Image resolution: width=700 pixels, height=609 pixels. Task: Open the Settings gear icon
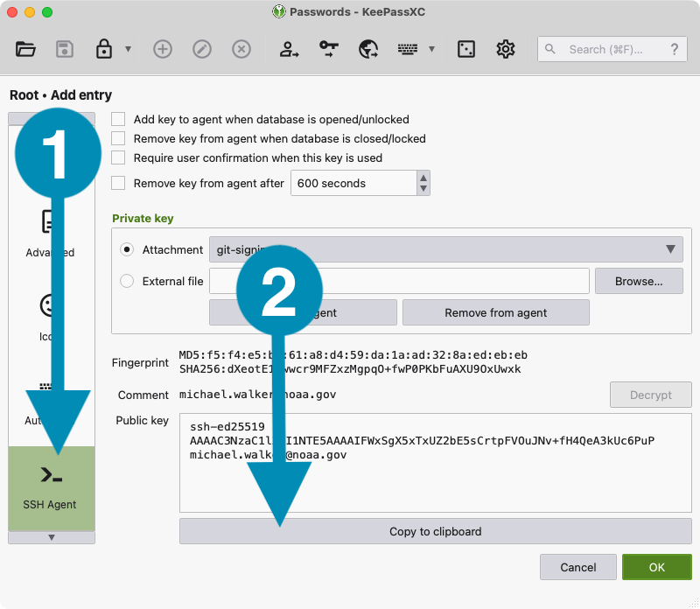[505, 49]
